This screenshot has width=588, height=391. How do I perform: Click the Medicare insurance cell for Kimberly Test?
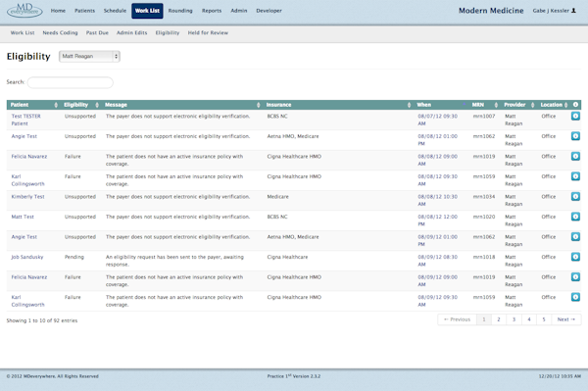click(278, 196)
